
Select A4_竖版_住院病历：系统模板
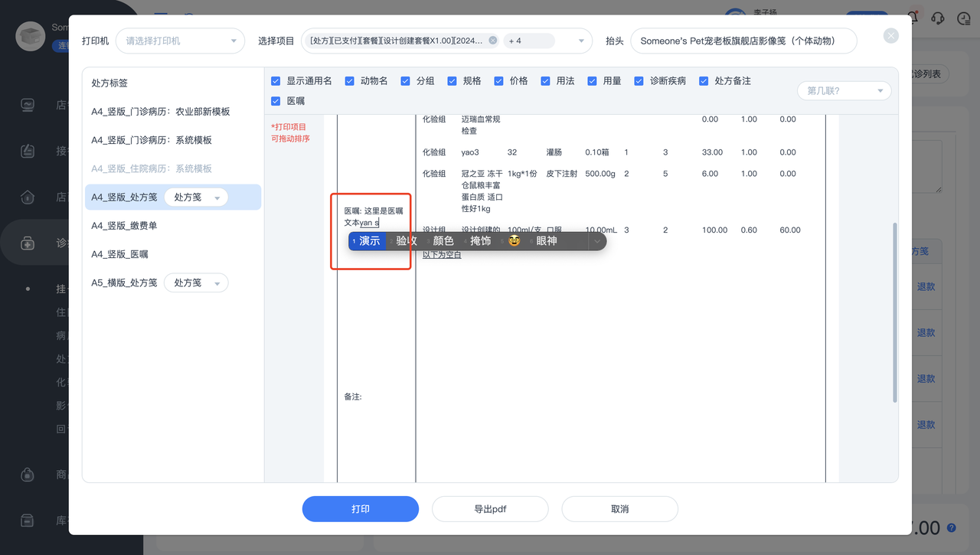click(x=152, y=168)
